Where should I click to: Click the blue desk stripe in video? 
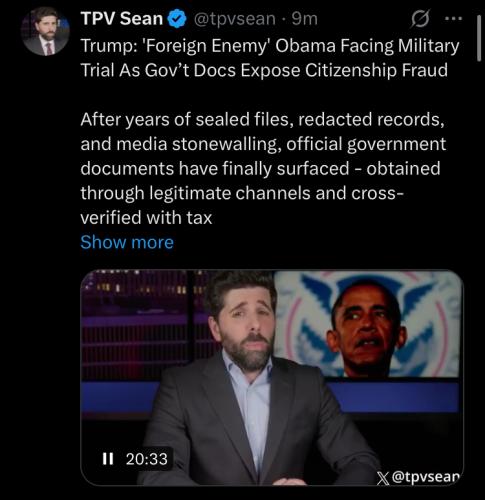(x=393, y=397)
